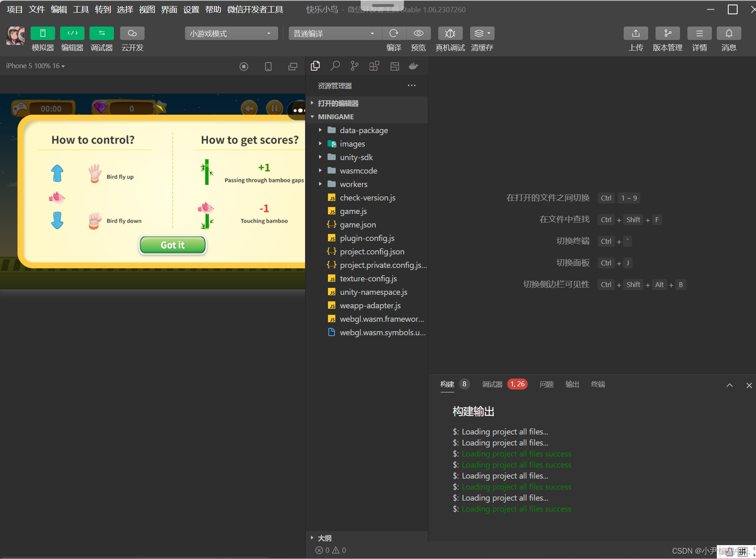The image size is (756, 559).
Task: Open the 设置 menu
Action: [x=191, y=9]
